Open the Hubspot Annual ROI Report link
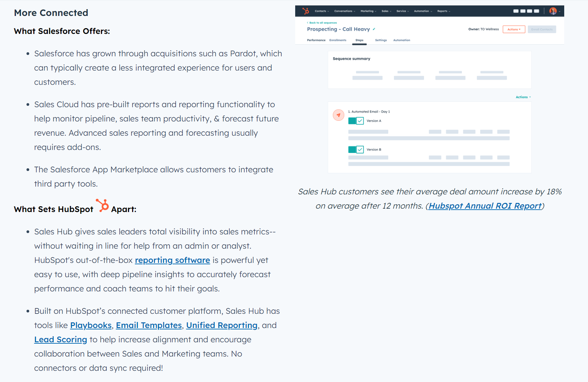Viewport: 588px width, 382px height. point(485,206)
